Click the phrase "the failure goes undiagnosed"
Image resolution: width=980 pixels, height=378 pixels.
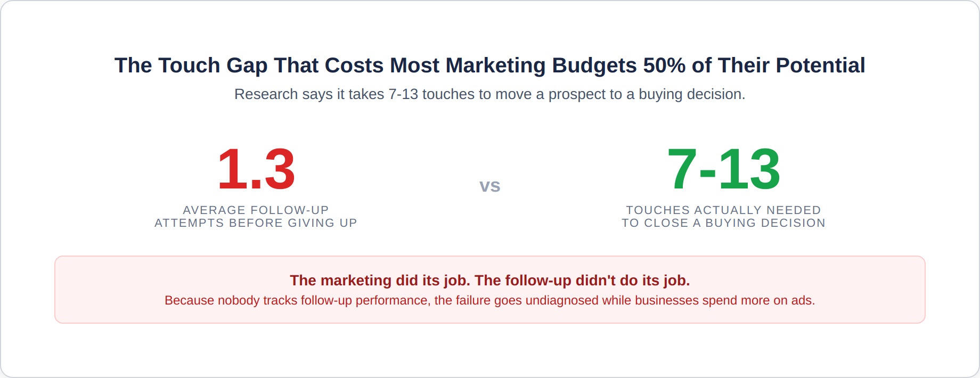tap(516, 300)
